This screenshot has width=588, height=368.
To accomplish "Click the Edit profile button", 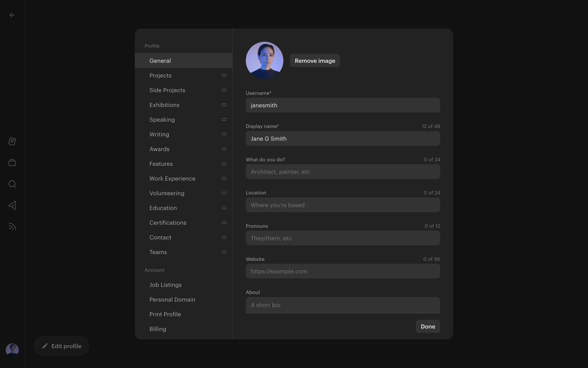I will click(62, 346).
